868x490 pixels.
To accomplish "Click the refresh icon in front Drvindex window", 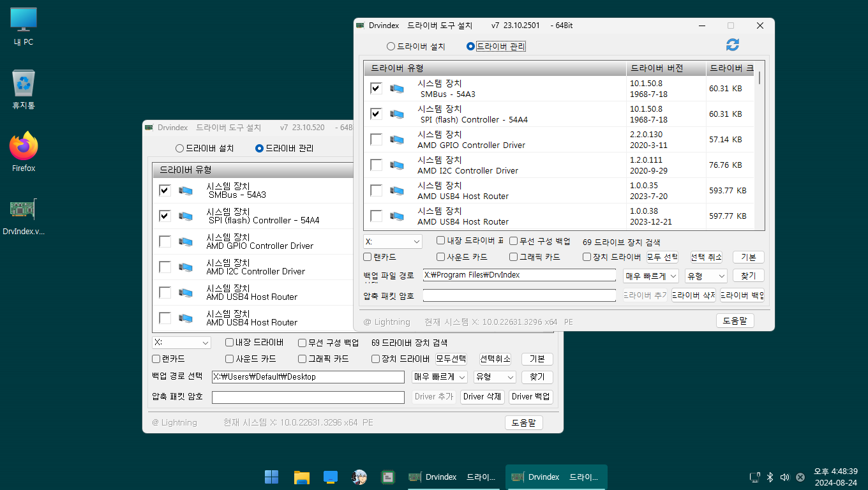I will click(x=733, y=45).
